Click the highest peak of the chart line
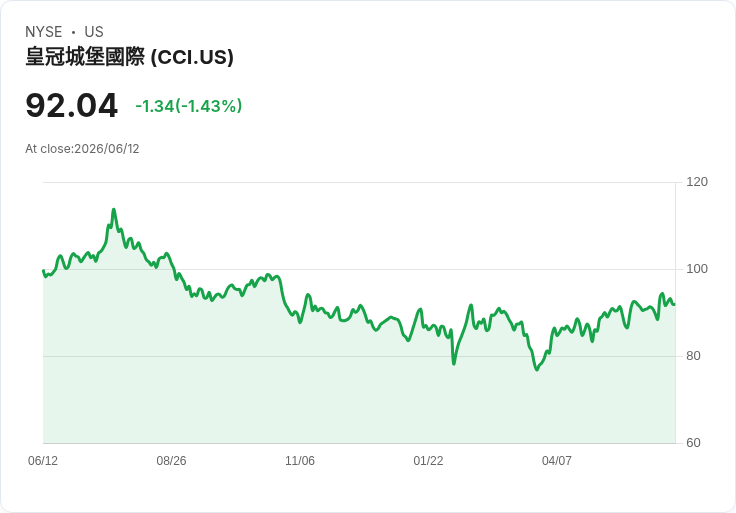This screenshot has width=736, height=513. 114,210
